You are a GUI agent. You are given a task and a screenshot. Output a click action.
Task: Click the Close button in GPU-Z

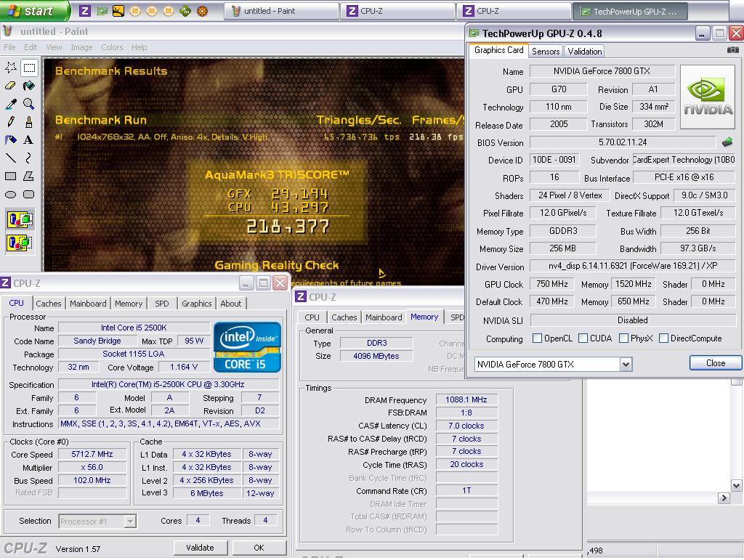(x=715, y=362)
